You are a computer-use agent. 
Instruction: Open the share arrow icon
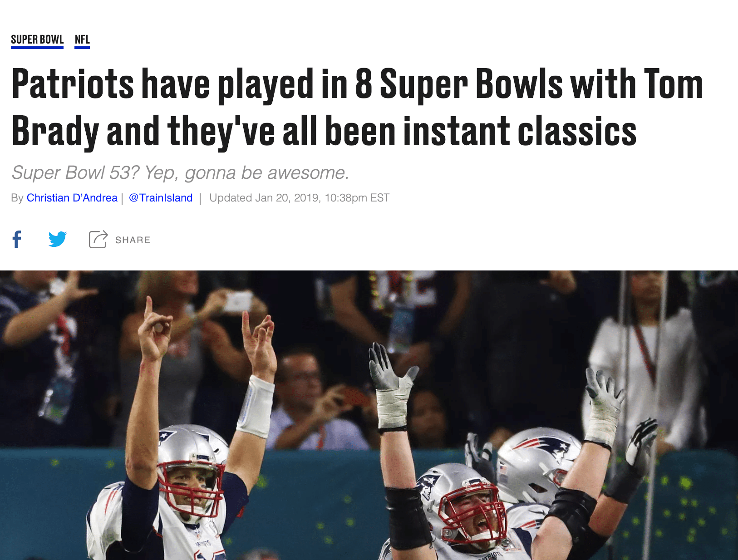click(x=98, y=239)
